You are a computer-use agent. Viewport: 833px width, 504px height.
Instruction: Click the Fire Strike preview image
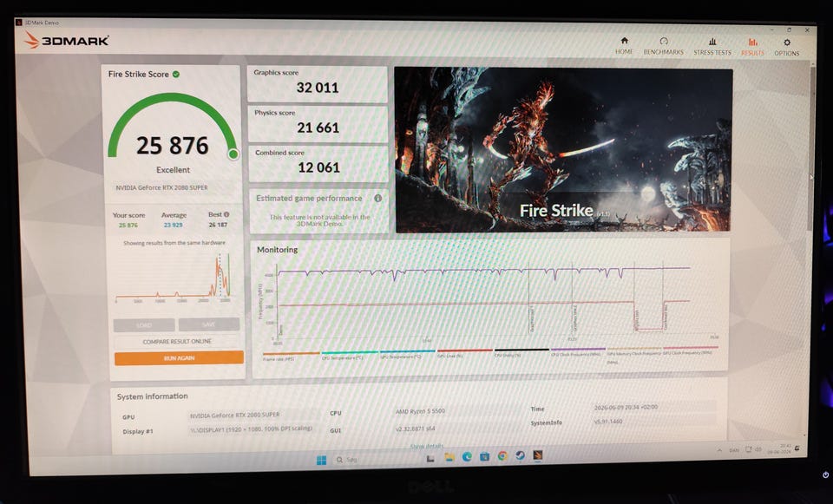click(563, 150)
